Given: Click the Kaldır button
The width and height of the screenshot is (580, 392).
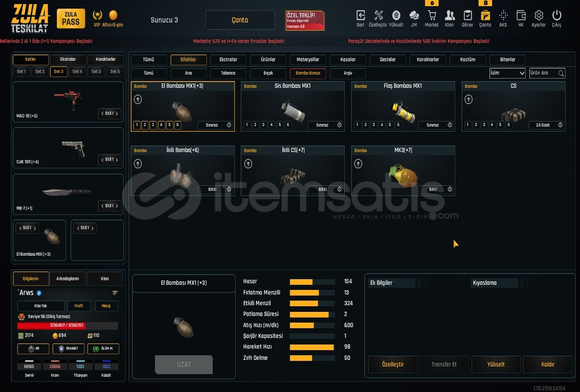Looking at the screenshot, I should (x=548, y=365).
